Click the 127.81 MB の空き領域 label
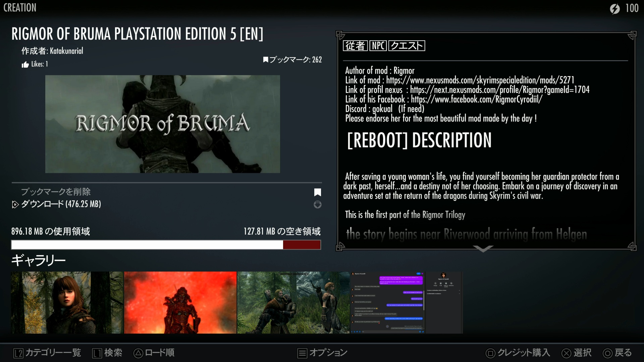This screenshot has height=362, width=644. [282, 232]
